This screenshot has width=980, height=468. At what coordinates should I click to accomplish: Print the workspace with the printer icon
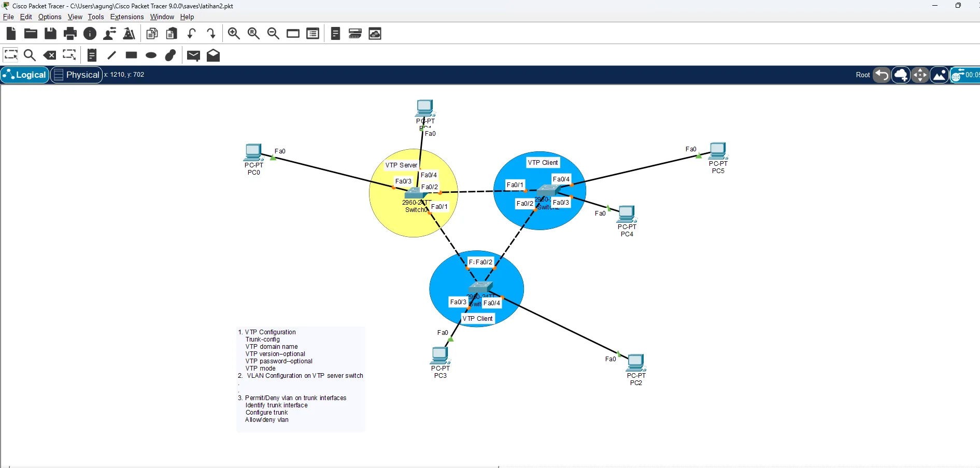click(70, 34)
